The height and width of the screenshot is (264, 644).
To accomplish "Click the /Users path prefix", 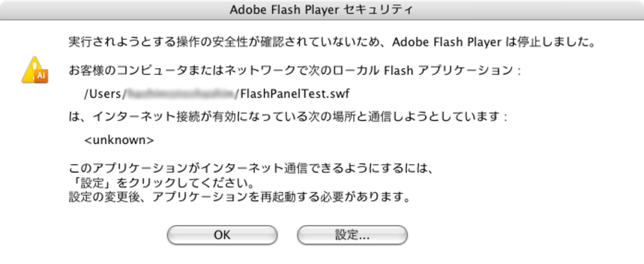I will (103, 94).
